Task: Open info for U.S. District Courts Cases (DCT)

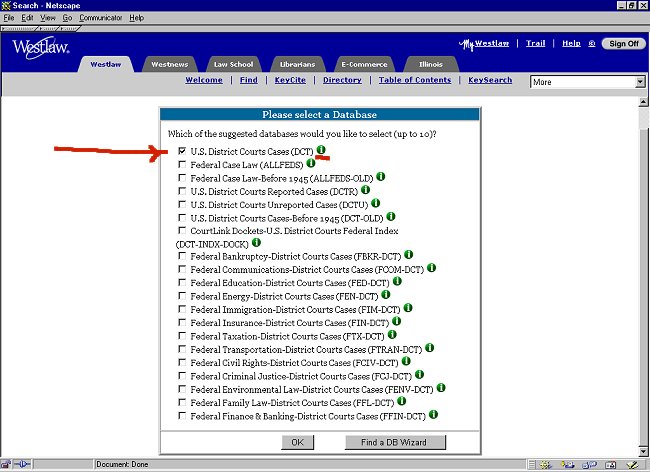Action: click(321, 150)
